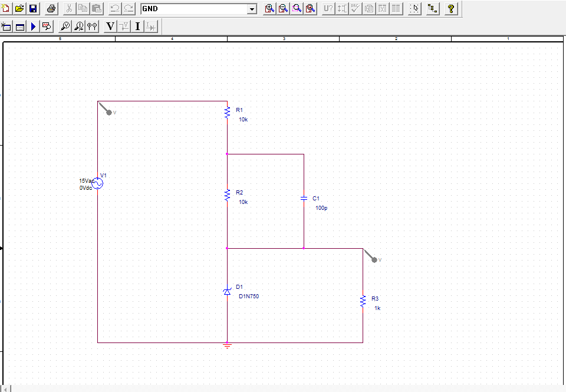Open a file with the folder icon

19,9
